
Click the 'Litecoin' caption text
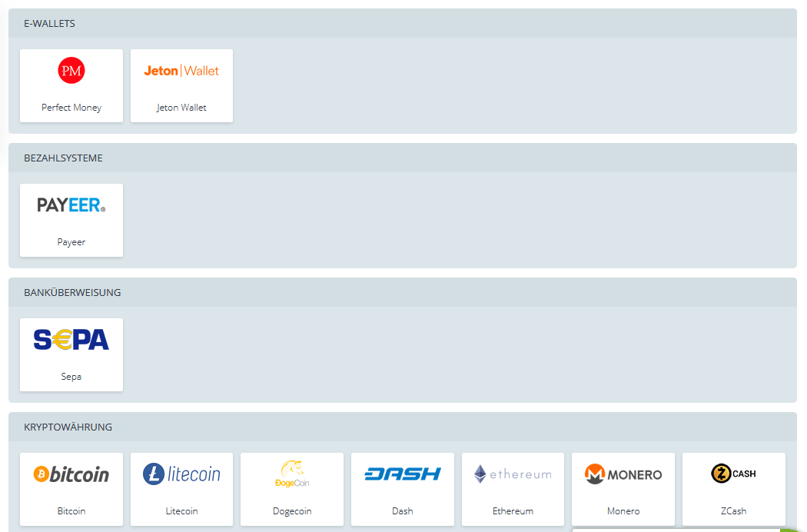click(x=181, y=511)
